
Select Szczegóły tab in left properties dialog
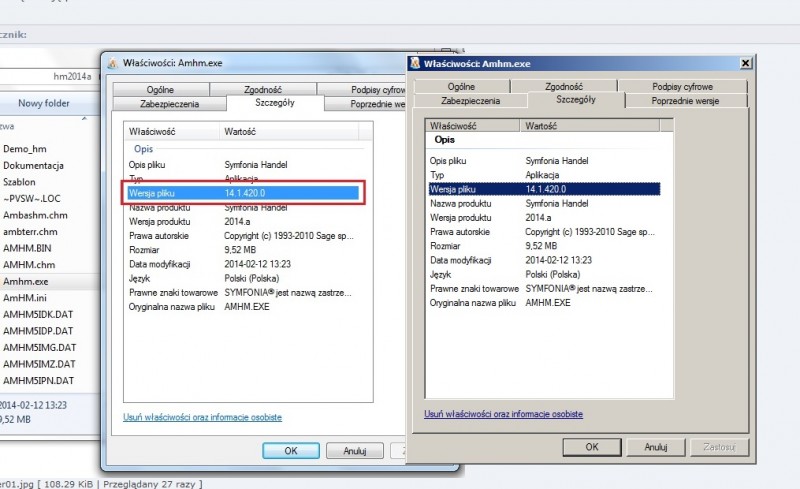coord(275,103)
